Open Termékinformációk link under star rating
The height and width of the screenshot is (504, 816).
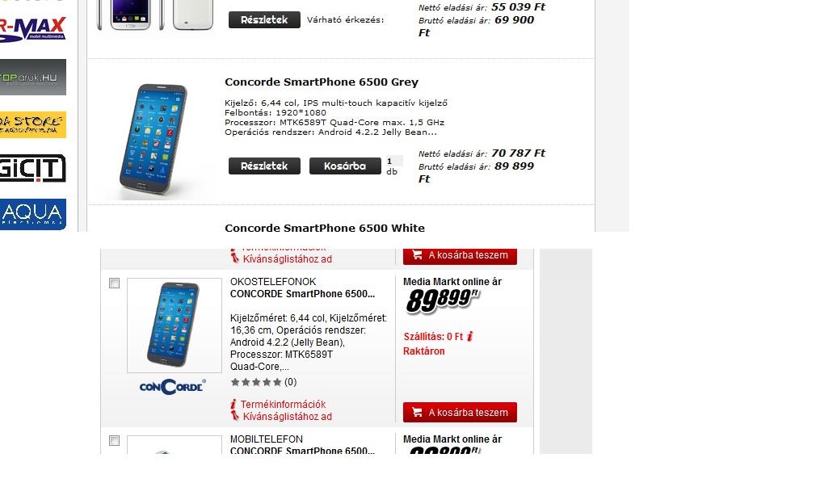tap(283, 404)
